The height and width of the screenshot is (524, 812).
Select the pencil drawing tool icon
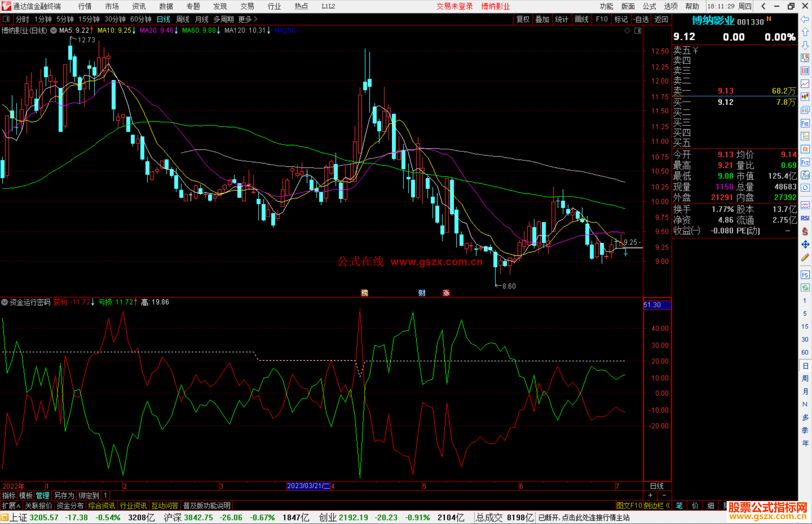pyautogui.click(x=805, y=258)
